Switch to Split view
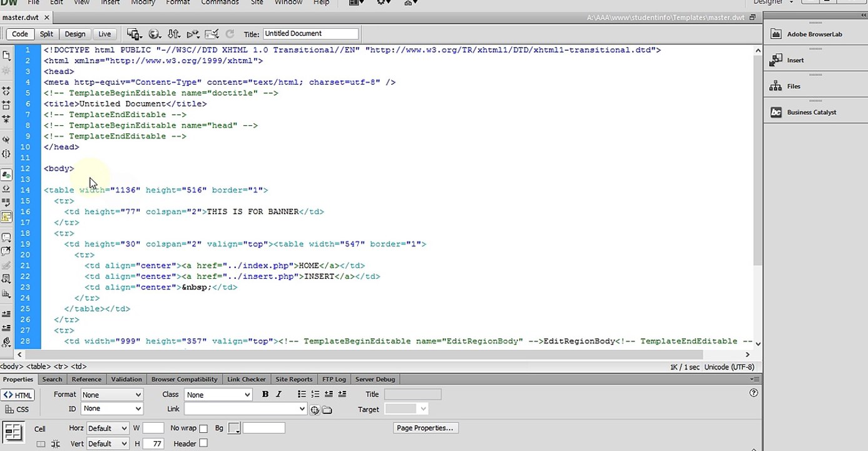This screenshot has height=451, width=868. coord(46,34)
